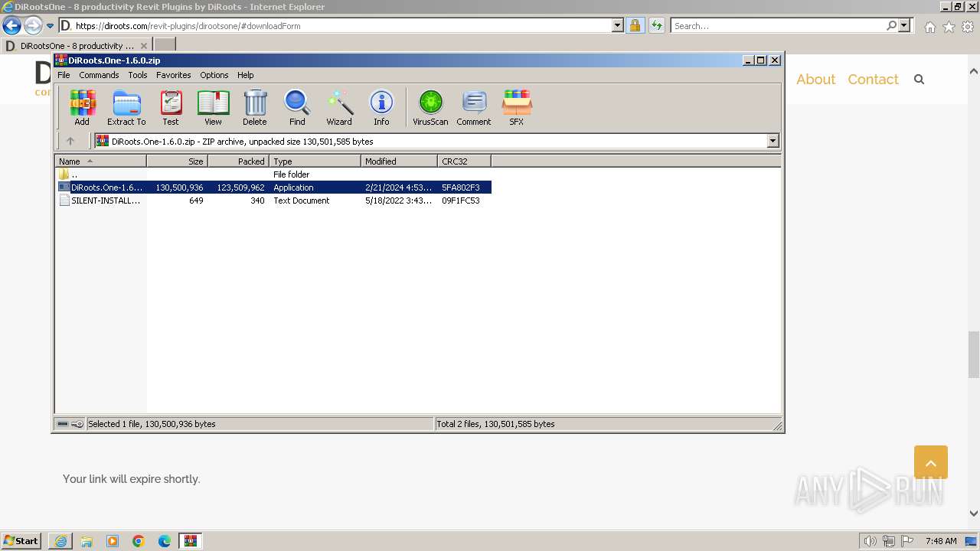980x551 pixels.
Task: Open the File menu in WinRAR
Action: (64, 75)
